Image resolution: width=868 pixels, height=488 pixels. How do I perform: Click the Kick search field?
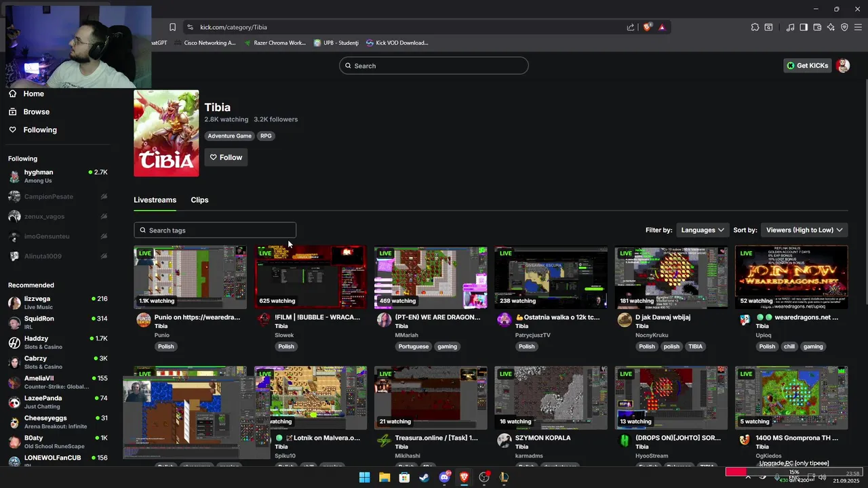click(x=434, y=66)
